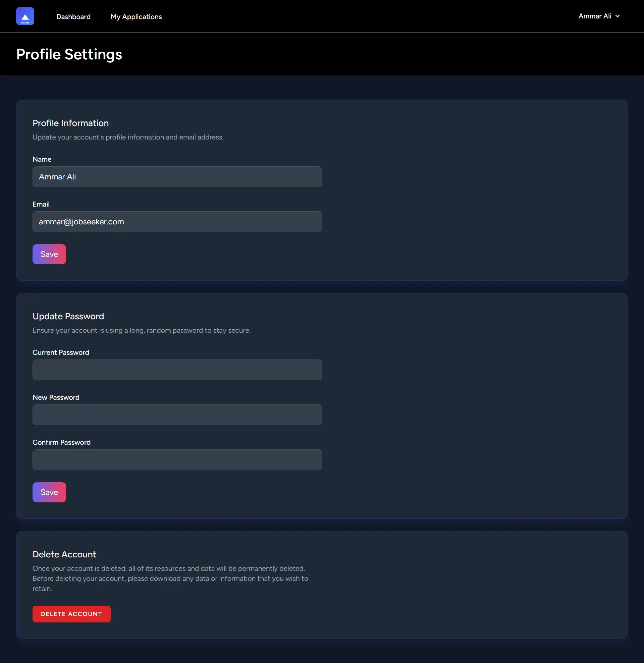Click the Name field label

pos(42,159)
